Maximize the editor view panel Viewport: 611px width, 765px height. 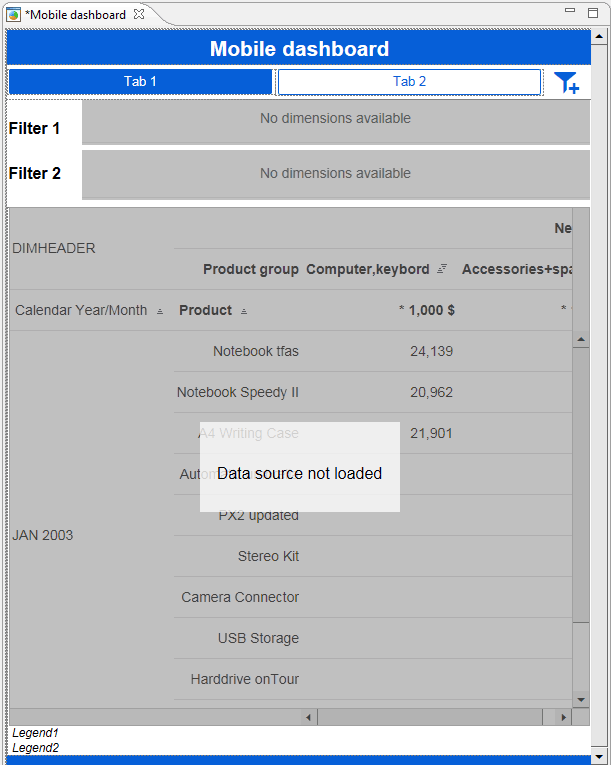592,10
